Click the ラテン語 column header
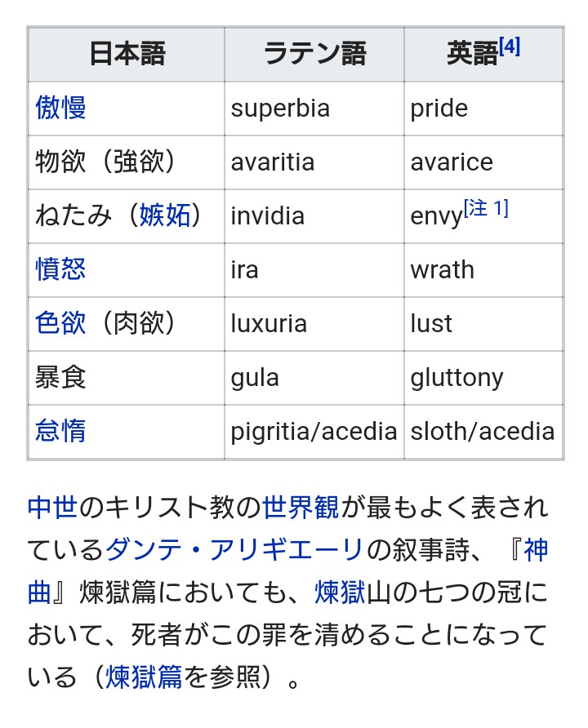 pyautogui.click(x=314, y=55)
